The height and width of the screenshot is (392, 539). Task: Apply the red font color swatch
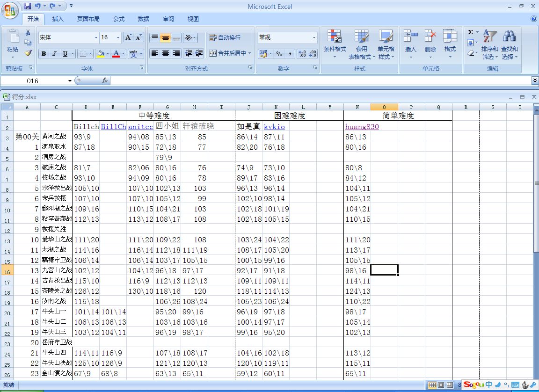[x=116, y=54]
